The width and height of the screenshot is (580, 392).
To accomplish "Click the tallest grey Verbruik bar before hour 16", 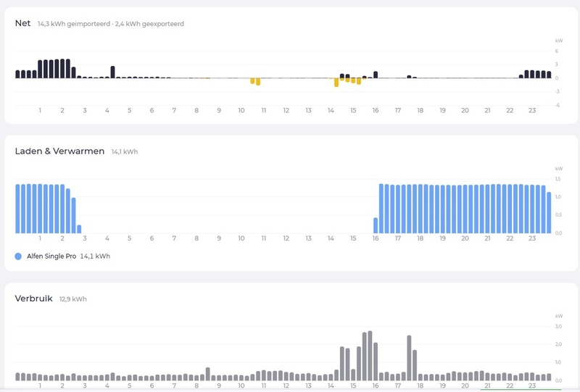I will pyautogui.click(x=370, y=356).
